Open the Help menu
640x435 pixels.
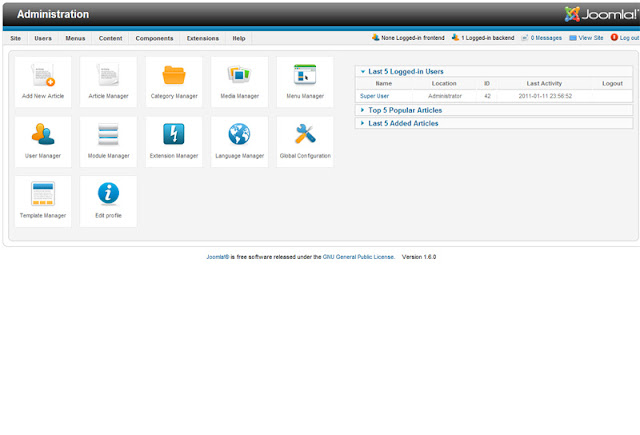click(x=239, y=38)
